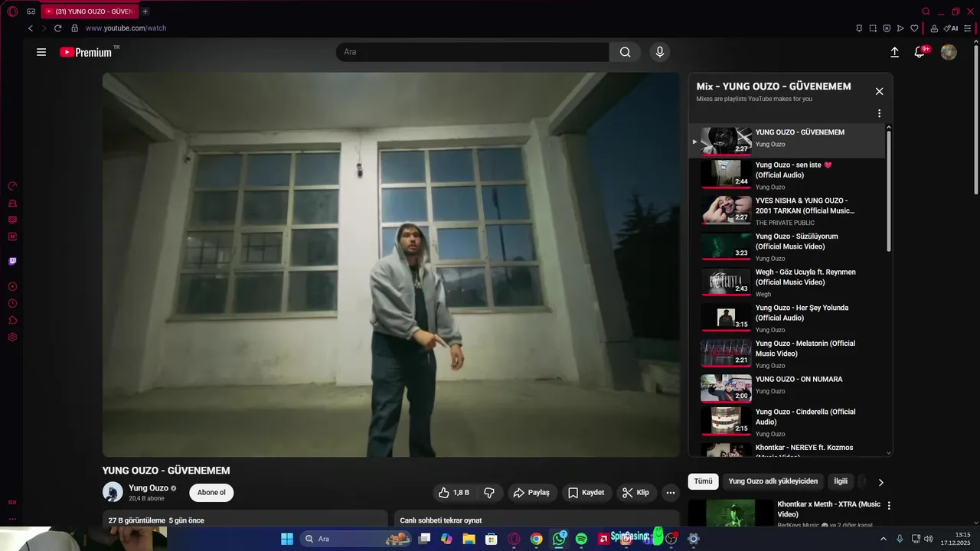This screenshot has width=980, height=551.
Task: Click the playlist panel scrollbar
Action: tap(889, 191)
